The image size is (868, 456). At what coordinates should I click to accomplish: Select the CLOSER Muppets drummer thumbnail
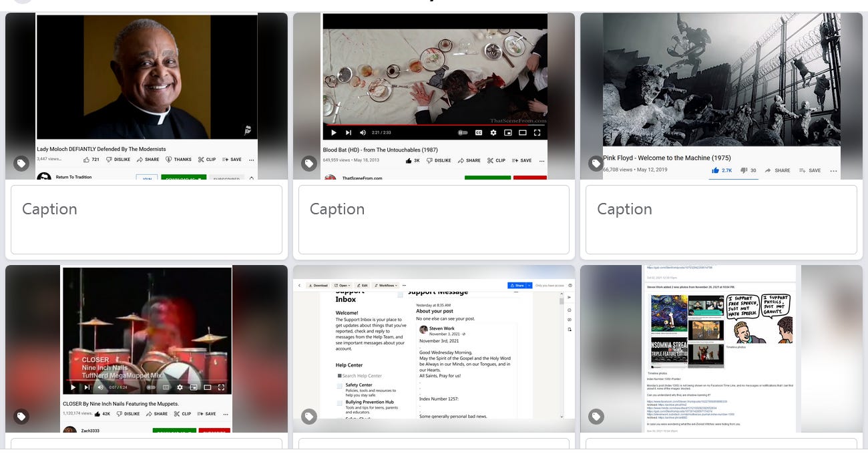click(146, 349)
